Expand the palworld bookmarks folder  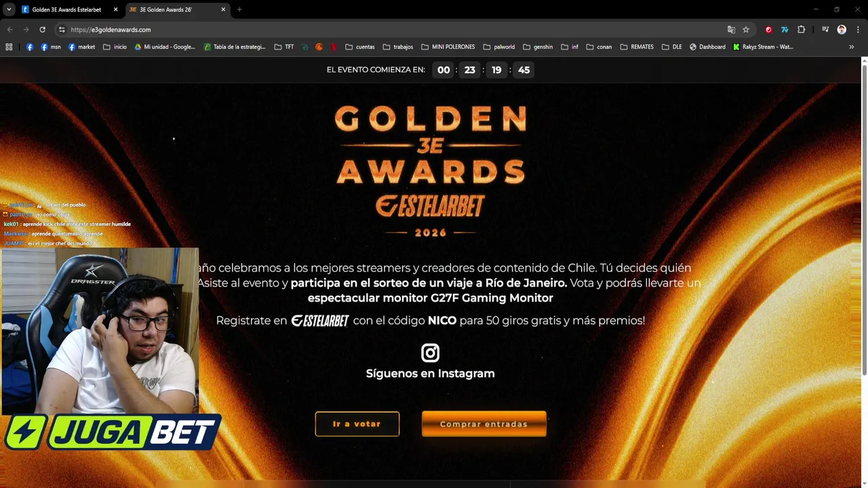pyautogui.click(x=498, y=47)
